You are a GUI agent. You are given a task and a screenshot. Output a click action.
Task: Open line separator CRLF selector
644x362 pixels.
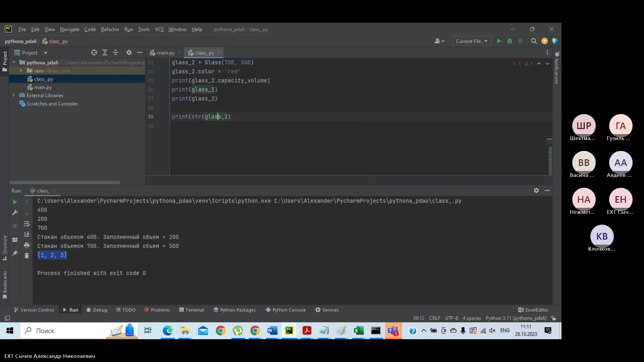pos(434,318)
